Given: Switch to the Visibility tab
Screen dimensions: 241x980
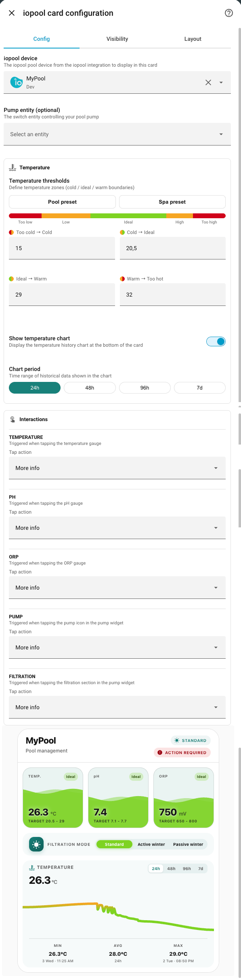Looking at the screenshot, I should [117, 39].
